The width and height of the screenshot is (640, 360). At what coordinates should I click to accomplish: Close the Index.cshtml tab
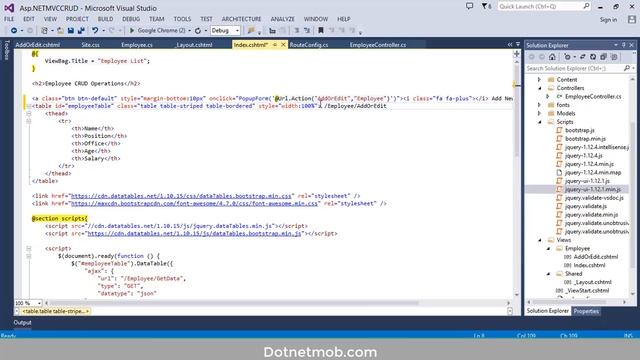point(283,45)
